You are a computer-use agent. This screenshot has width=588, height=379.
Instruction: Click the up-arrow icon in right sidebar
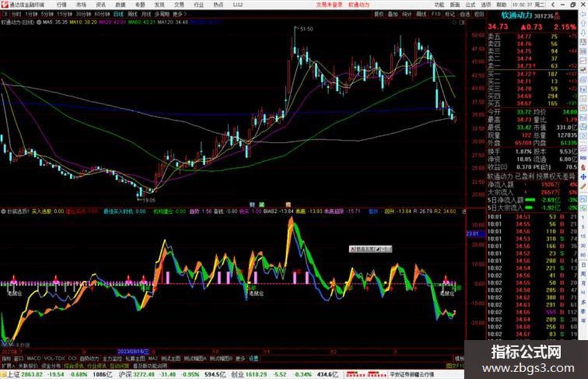(x=583, y=24)
